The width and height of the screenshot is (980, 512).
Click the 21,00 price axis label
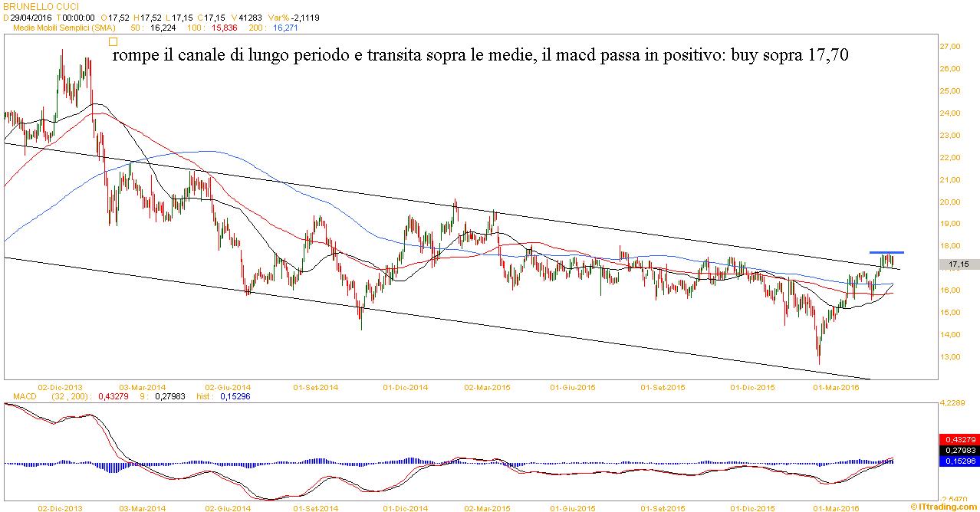click(950, 180)
